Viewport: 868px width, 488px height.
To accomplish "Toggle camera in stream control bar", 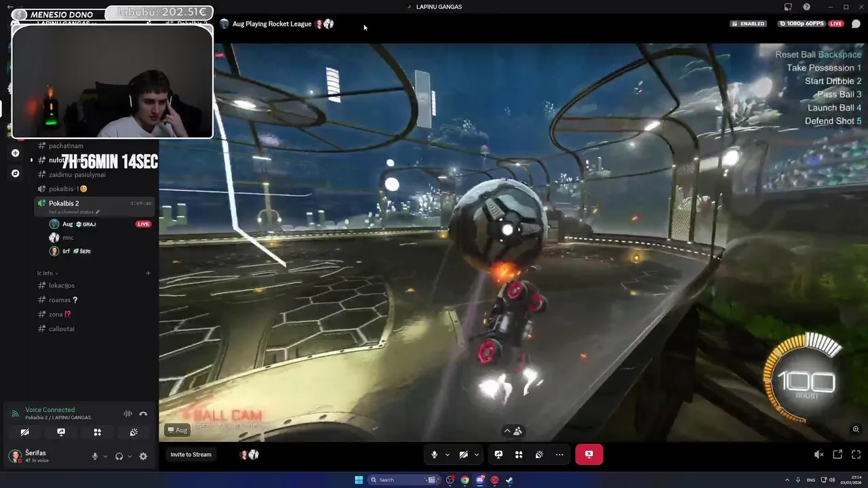I will [x=464, y=455].
